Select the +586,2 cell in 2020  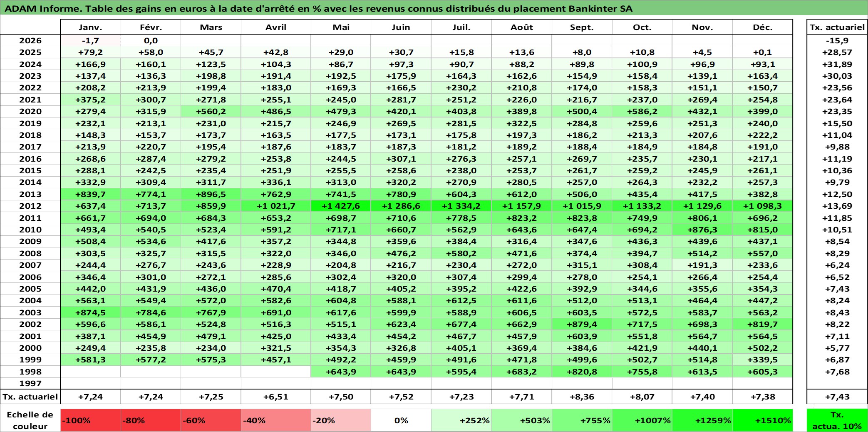642,111
